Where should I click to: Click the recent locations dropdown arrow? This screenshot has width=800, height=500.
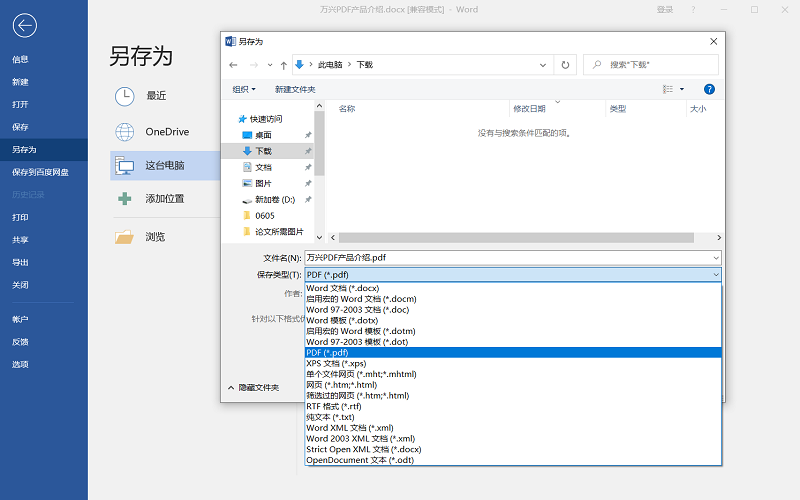point(270,65)
